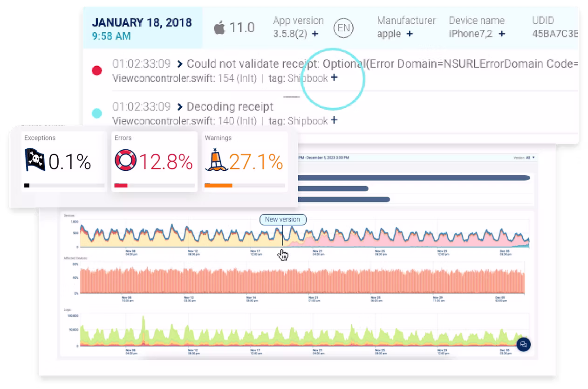Toggle the Shipbook tag filter on first log

pyautogui.click(x=334, y=78)
